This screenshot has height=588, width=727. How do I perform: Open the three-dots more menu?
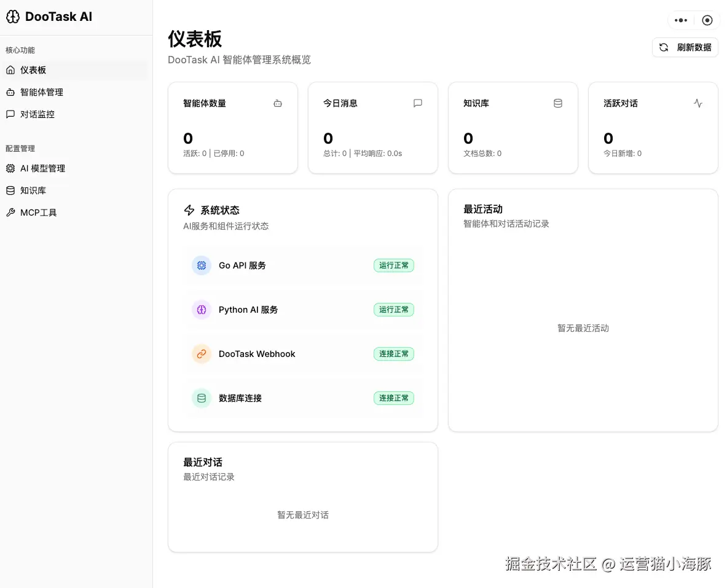[681, 20]
